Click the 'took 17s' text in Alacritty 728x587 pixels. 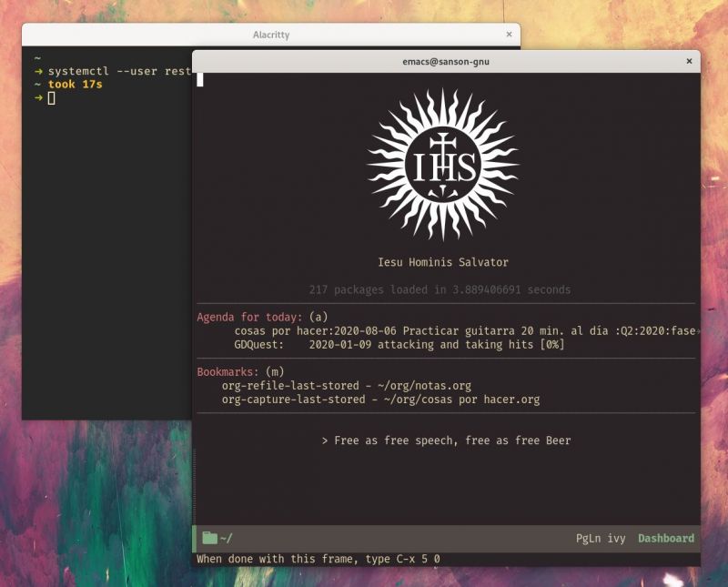(x=76, y=85)
